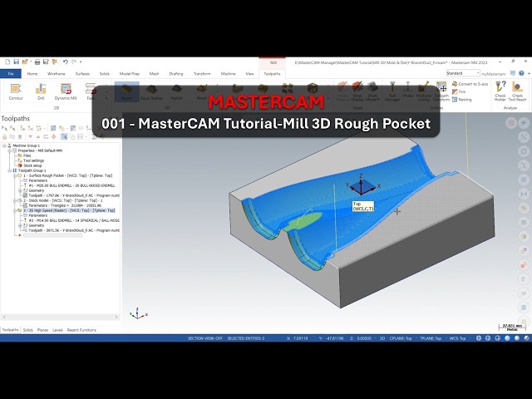Toggle SECTION VIEW: OFF in status bar

coord(205,338)
